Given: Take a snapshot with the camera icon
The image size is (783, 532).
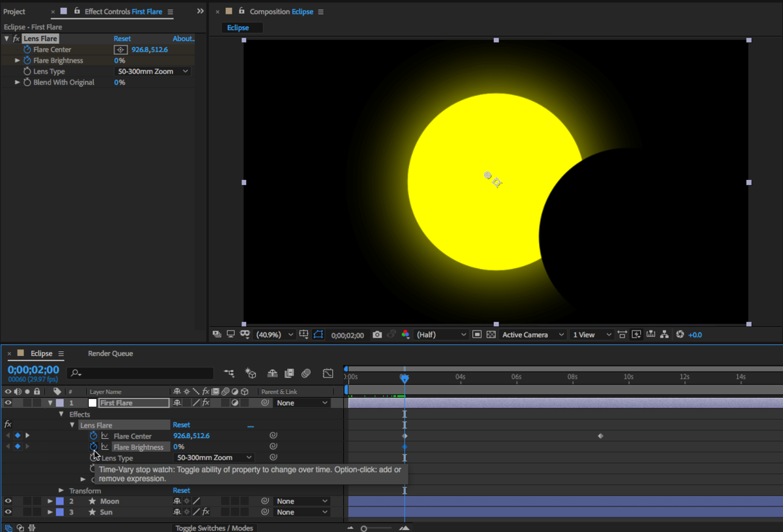Looking at the screenshot, I should point(377,334).
